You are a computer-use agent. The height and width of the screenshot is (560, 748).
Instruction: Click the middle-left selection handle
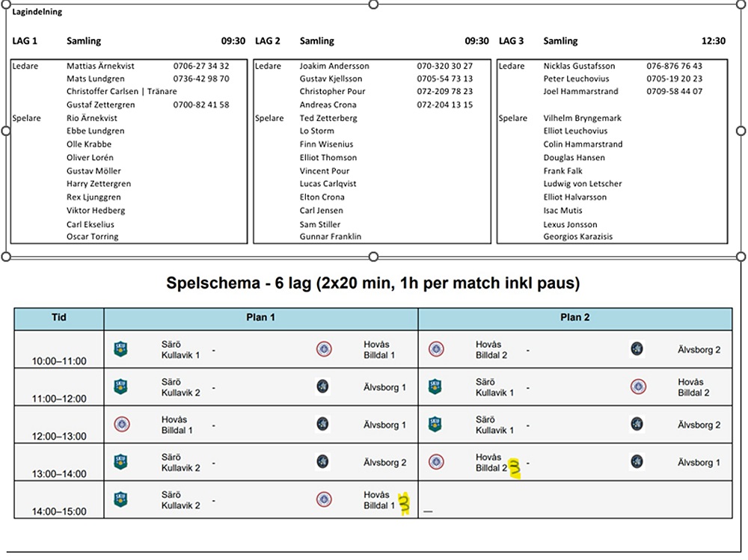[7, 131]
